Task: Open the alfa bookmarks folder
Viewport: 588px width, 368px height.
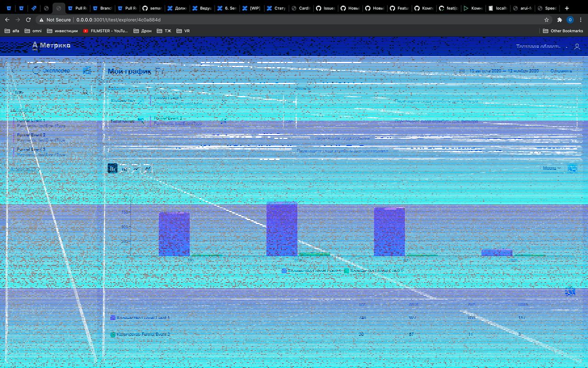Action: [12, 31]
